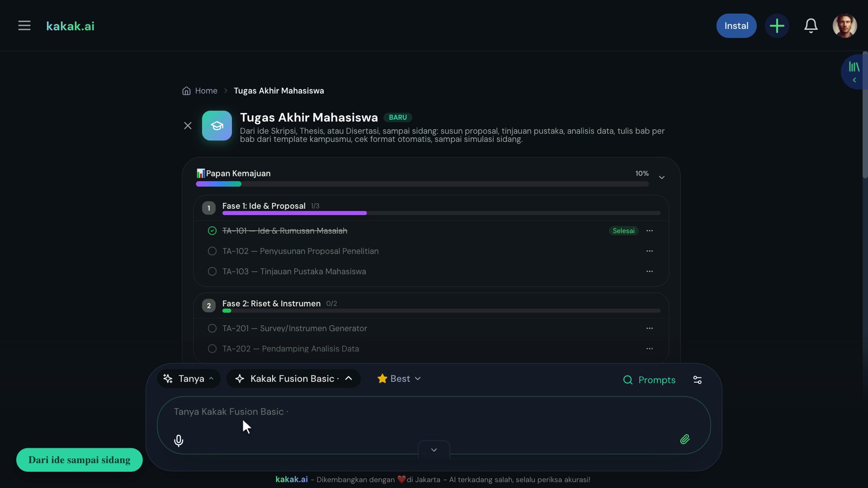Open TA-202 — Pendamping Analisis Data

pyautogui.click(x=291, y=349)
